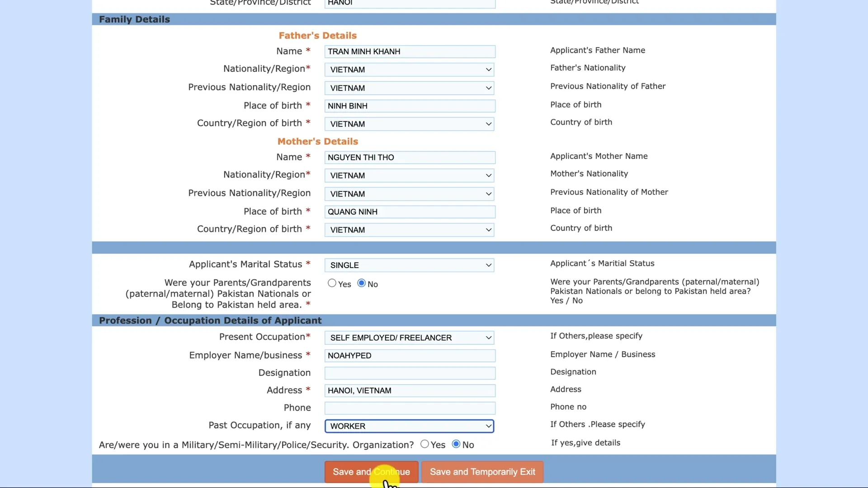Edit Mother's Name field NGUYEN THI THO
The height and width of the screenshot is (488, 868).
pos(410,157)
